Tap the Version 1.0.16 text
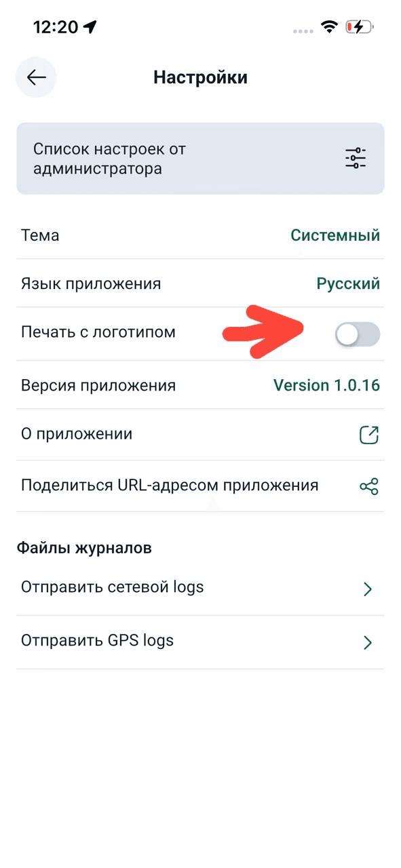401x868 pixels. (326, 386)
